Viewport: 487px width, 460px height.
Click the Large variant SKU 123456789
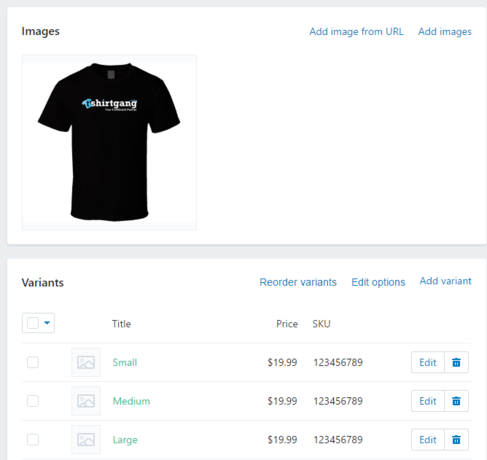pos(338,440)
